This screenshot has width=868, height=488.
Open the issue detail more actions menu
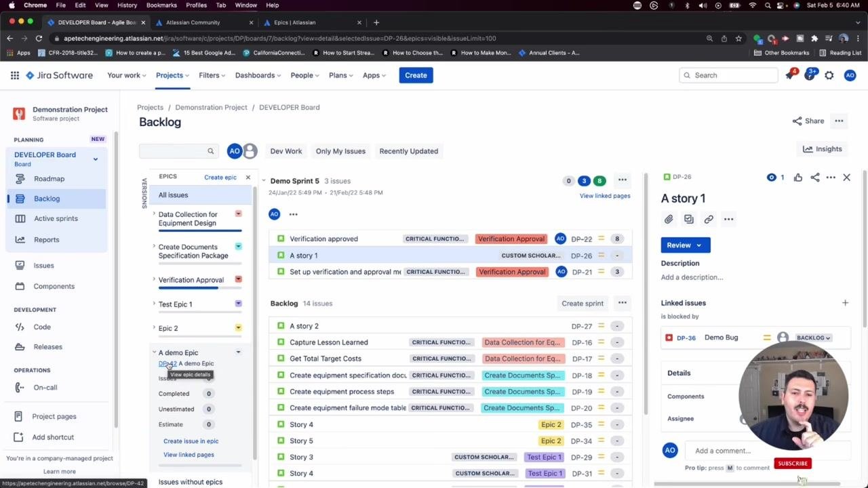coord(831,178)
